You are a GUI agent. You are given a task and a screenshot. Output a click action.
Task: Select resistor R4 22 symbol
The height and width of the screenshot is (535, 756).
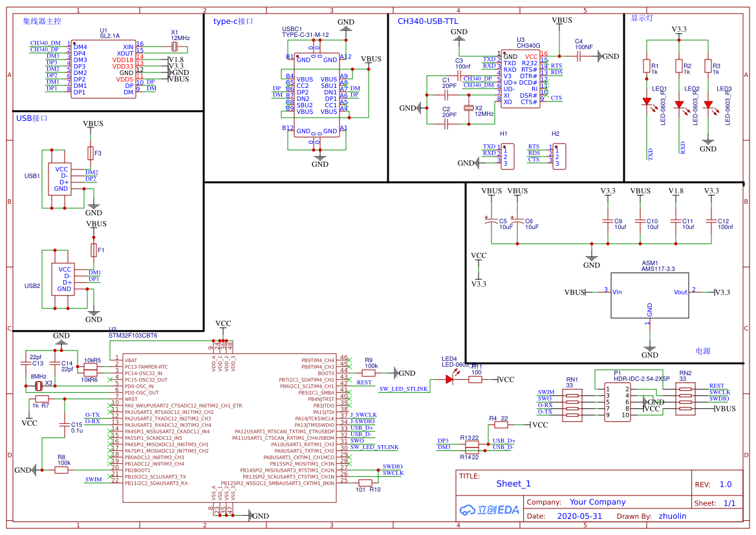point(501,425)
